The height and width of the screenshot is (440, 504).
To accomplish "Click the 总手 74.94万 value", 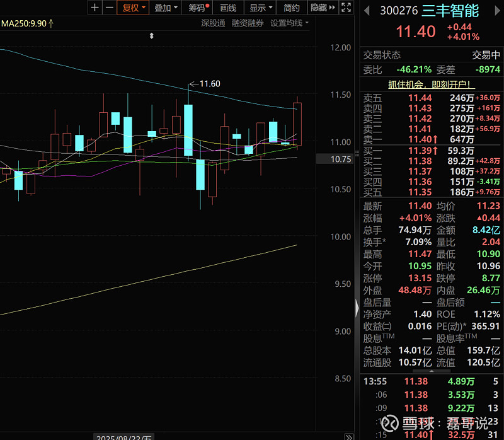I will click(415, 230).
